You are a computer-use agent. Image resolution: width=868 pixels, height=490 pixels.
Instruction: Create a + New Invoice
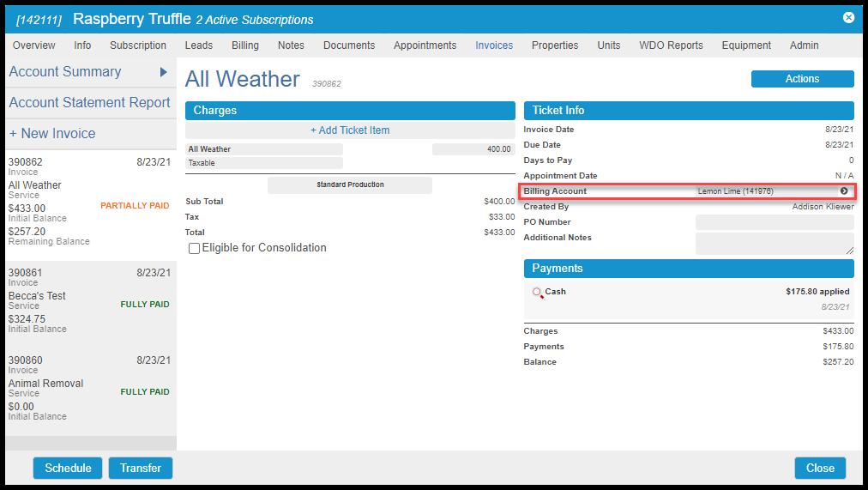(x=52, y=134)
